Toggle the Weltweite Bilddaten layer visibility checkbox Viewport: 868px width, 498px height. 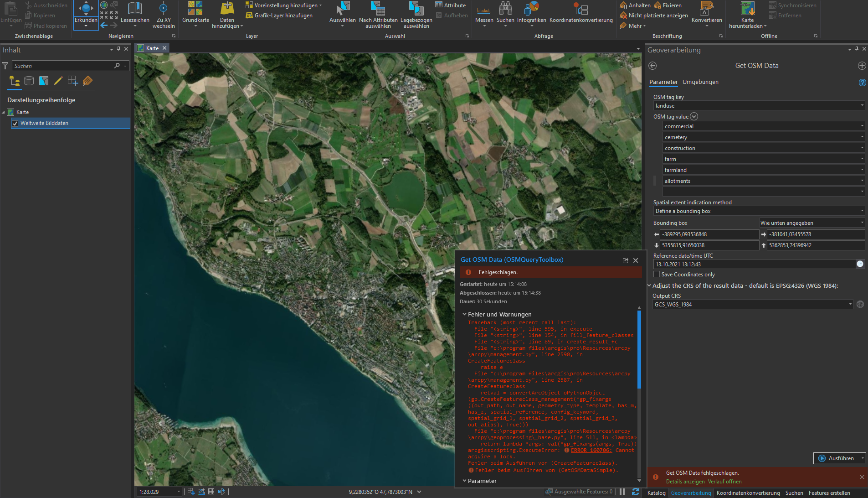tap(15, 124)
